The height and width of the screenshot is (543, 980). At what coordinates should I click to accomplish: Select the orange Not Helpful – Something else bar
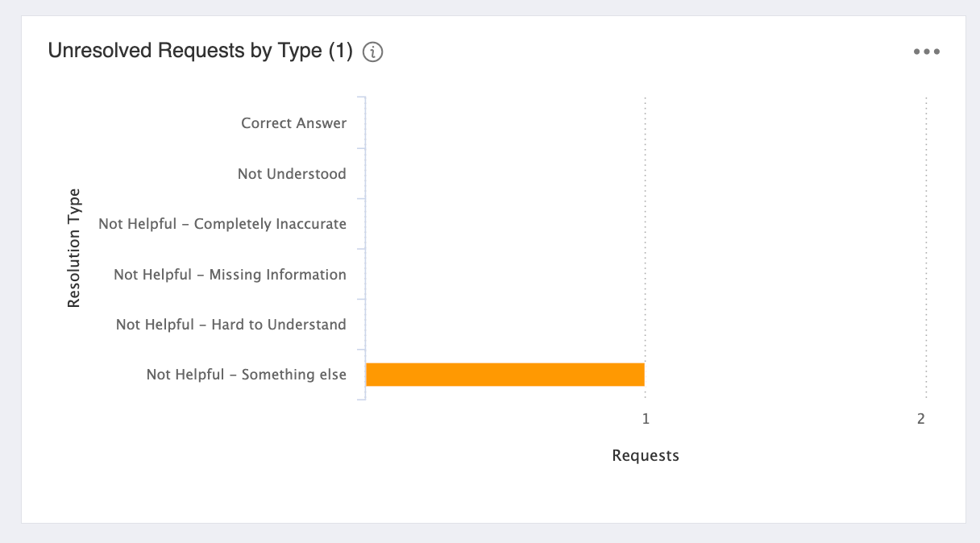(x=505, y=375)
